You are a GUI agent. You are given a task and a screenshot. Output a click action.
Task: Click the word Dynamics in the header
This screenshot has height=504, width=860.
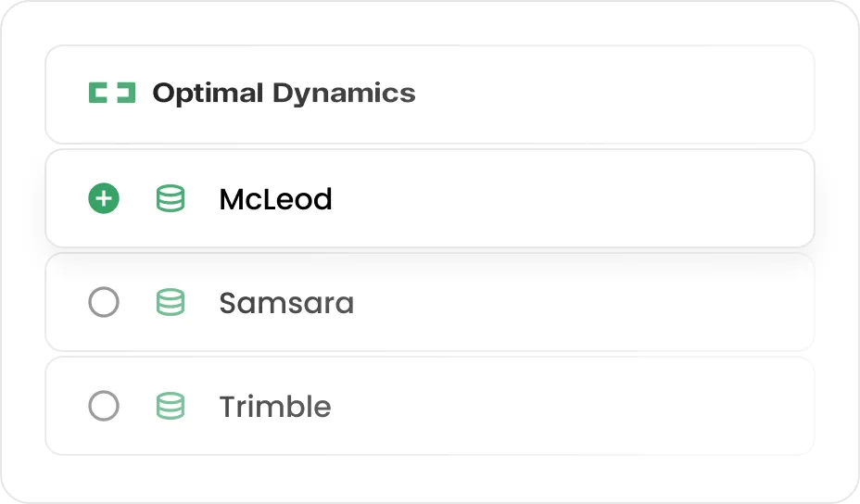pos(343,93)
